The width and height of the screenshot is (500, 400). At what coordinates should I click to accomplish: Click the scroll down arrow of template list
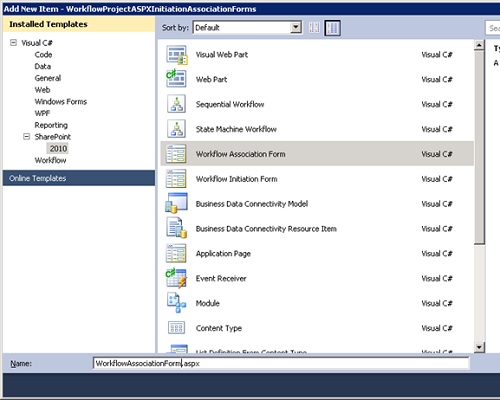[479, 347]
